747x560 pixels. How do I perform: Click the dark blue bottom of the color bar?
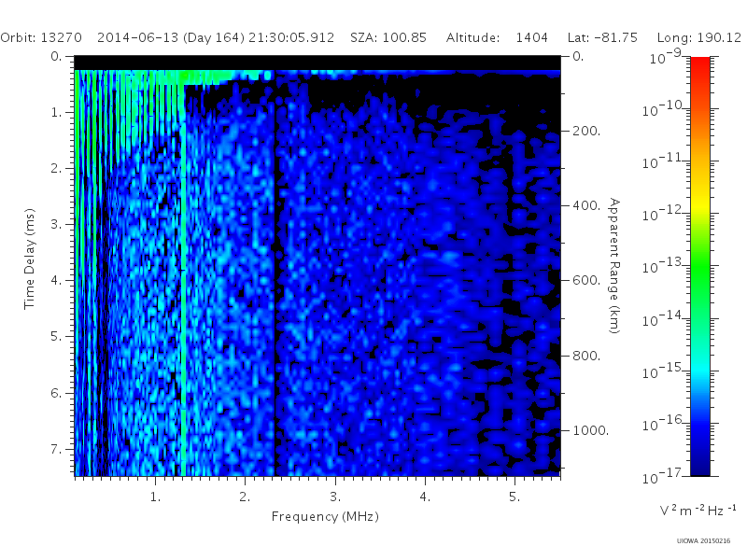pos(699,464)
